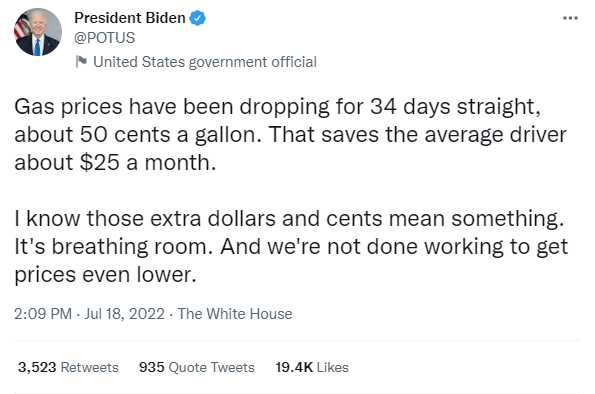Screen dimensions: 595x394
Task: View the 935 Quote Tweets
Action: (197, 367)
